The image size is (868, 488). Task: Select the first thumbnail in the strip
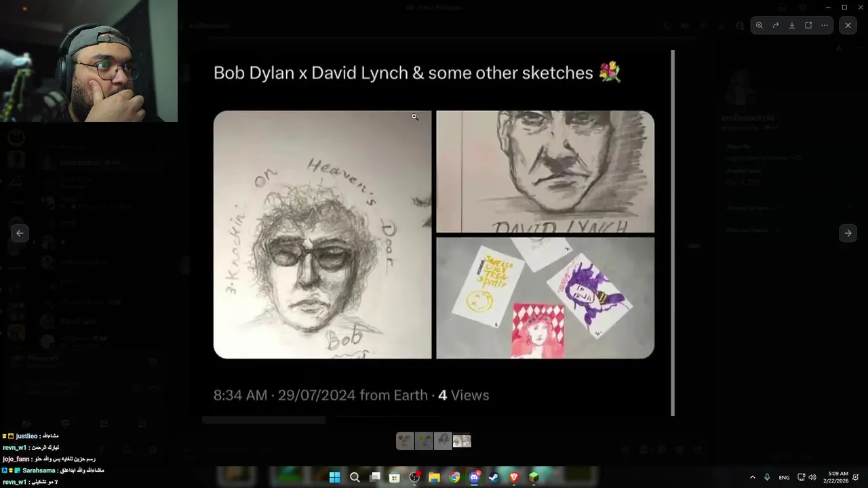[x=405, y=441]
